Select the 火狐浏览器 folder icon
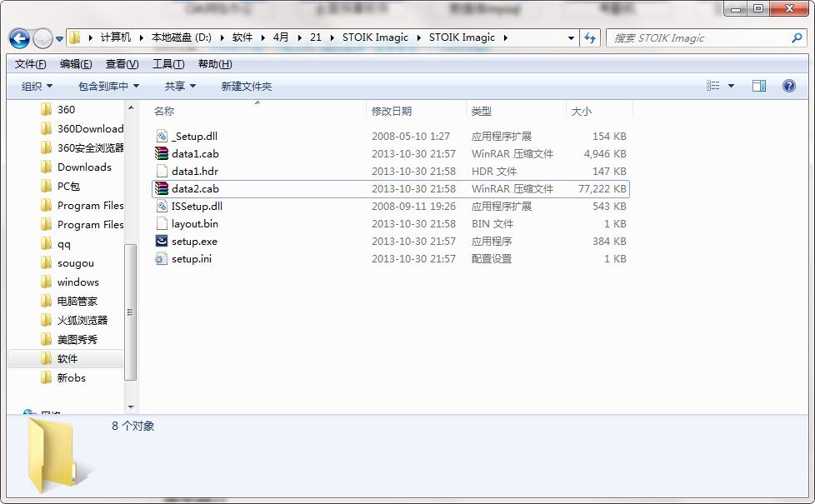Viewport: 815px width, 504px height. click(47, 321)
